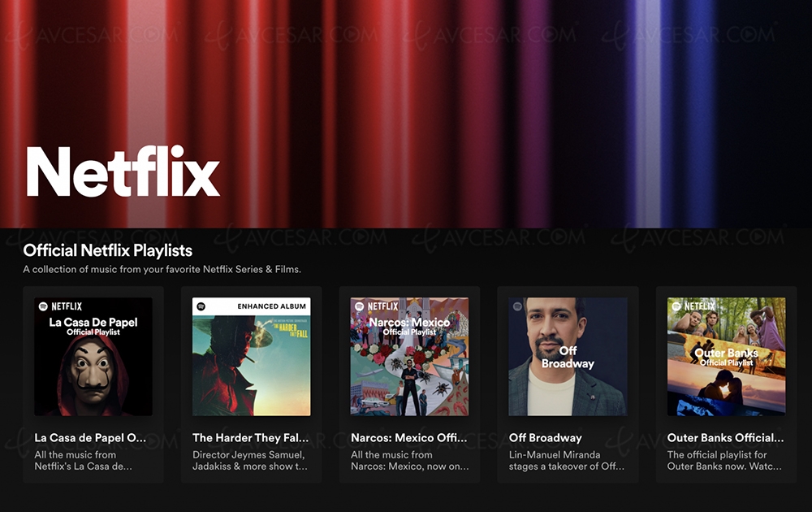Open Off Broadway cover with Lin-Manuel Miranda
Image resolution: width=812 pixels, height=512 pixels.
568,357
